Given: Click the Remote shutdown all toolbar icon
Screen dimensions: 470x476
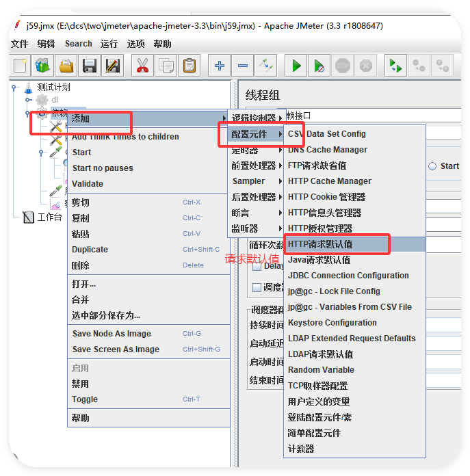Looking at the screenshot, I should tap(443, 65).
